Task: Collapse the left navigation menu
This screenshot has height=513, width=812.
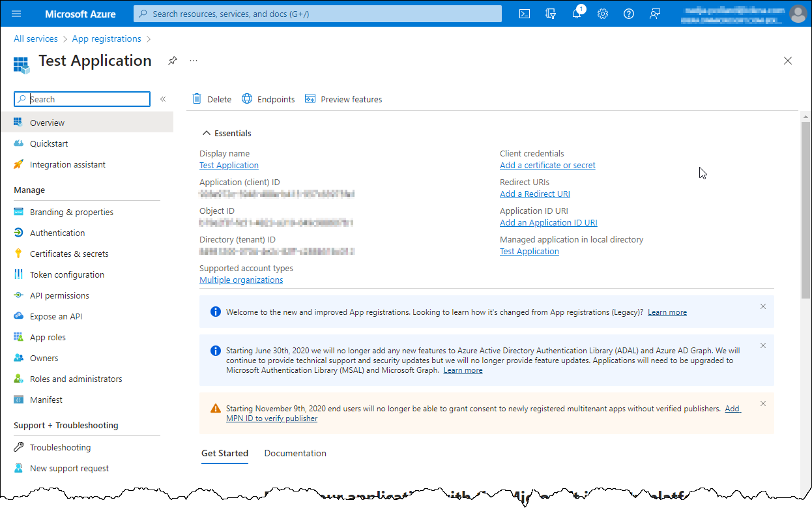Action: pyautogui.click(x=163, y=99)
